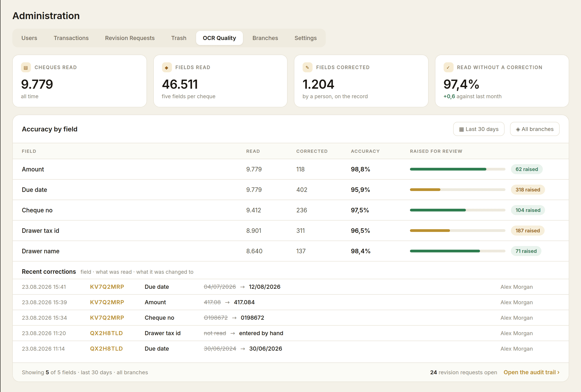Sort by the ACCURACY column header
The width and height of the screenshot is (581, 392).
[365, 151]
